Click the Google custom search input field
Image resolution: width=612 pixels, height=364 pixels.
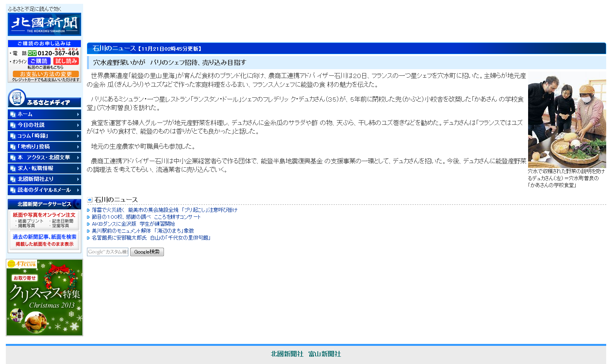[107, 252]
